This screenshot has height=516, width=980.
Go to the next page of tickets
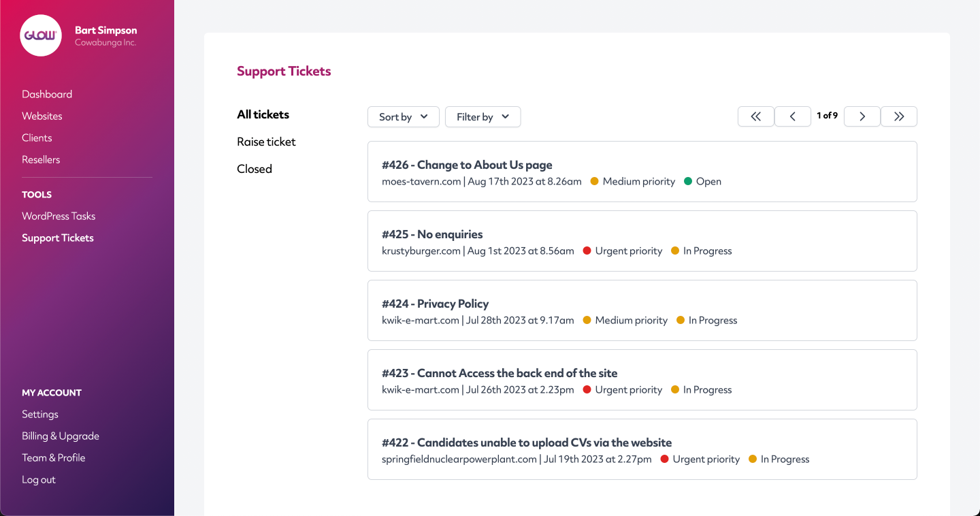862,116
